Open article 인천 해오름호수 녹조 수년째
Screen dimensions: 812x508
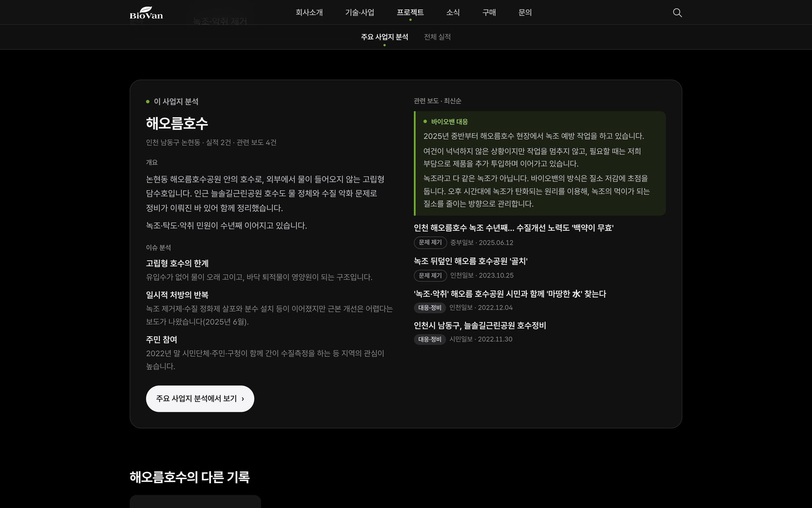point(513,228)
